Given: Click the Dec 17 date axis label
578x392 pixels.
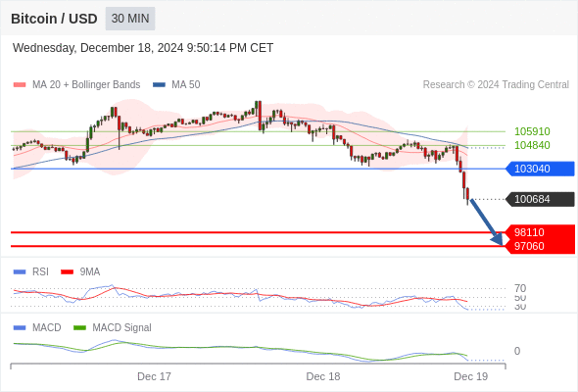Looking at the screenshot, I should coord(154,376).
